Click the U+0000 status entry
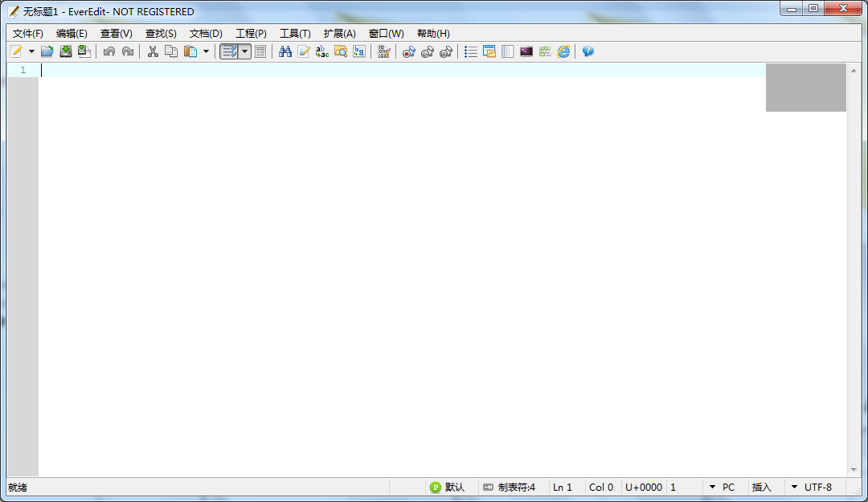Viewport: 868px width, 502px height. (x=644, y=487)
